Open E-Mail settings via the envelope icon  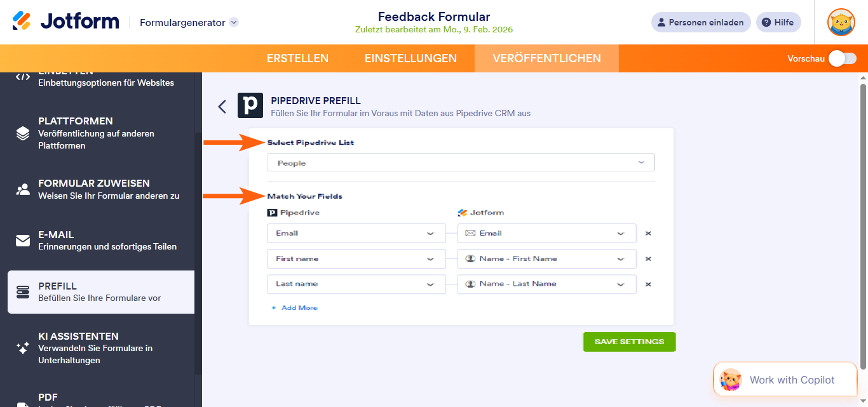[23, 240]
